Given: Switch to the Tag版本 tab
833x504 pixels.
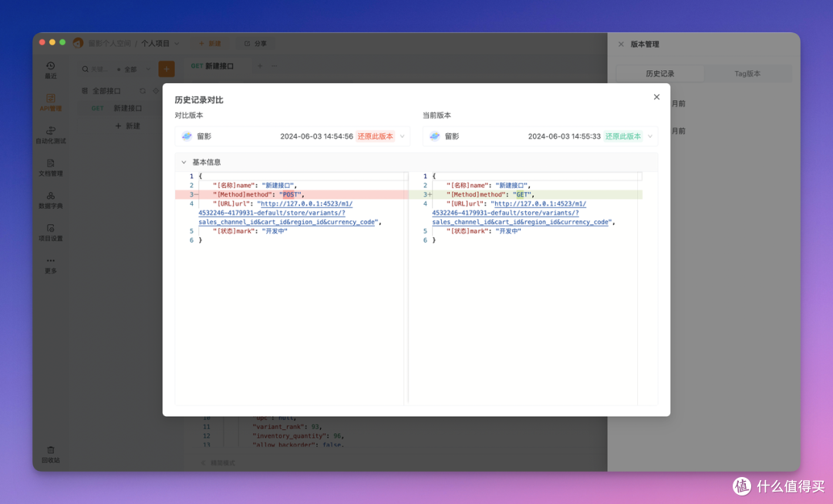Looking at the screenshot, I should click(747, 73).
